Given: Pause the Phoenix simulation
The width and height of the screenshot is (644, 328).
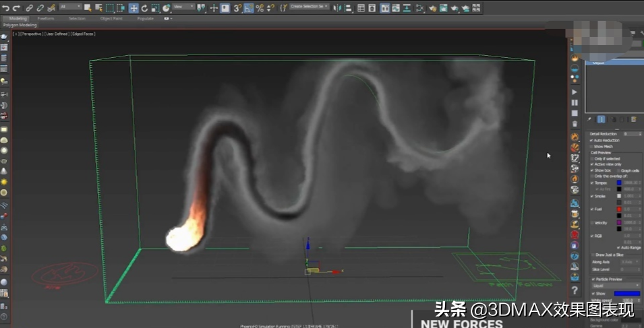Looking at the screenshot, I should [575, 102].
